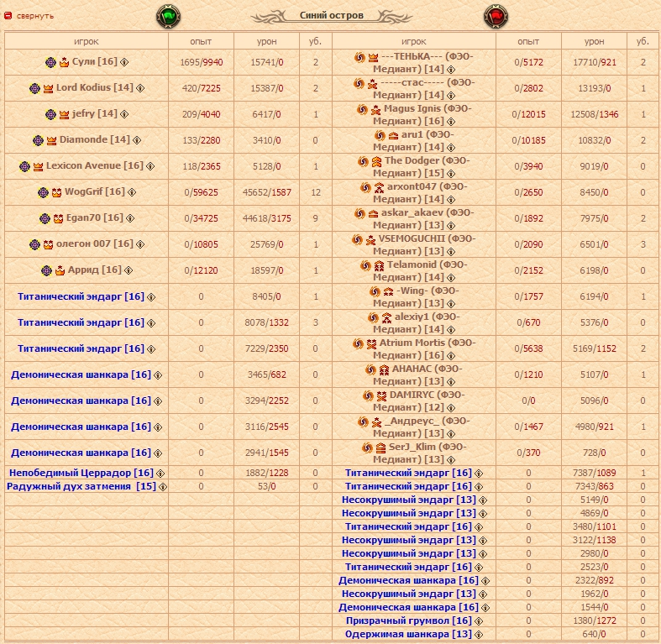Click the red minus icon beside свернуть
This screenshot has width=661, height=644.
pyautogui.click(x=8, y=16)
